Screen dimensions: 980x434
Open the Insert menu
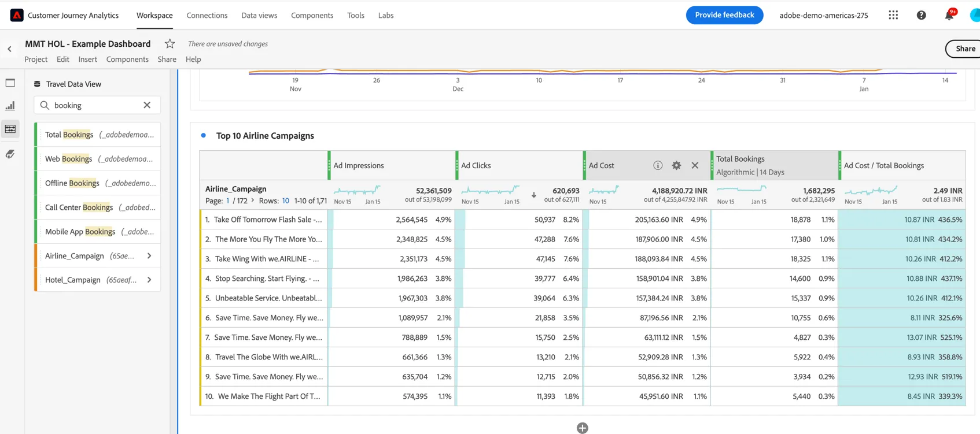[88, 59]
